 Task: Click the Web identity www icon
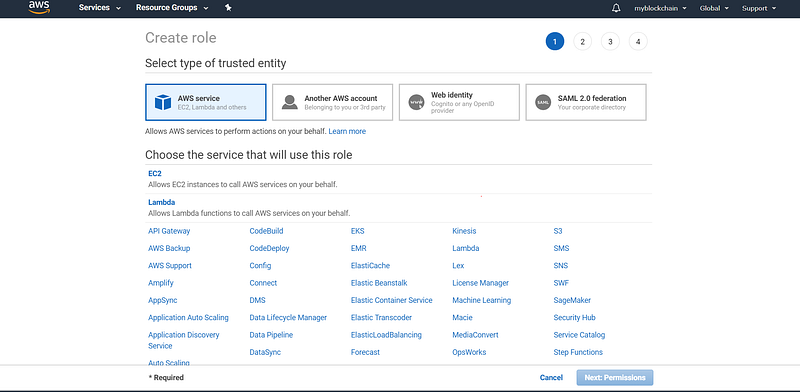coord(416,102)
